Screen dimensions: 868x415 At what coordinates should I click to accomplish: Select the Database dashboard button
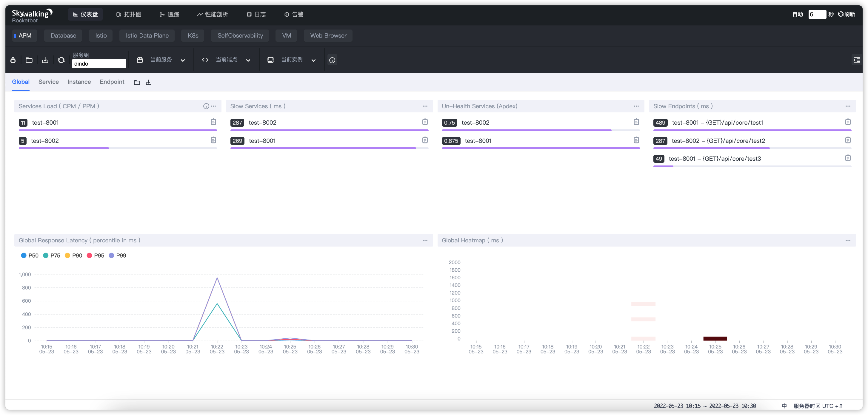pyautogui.click(x=63, y=35)
